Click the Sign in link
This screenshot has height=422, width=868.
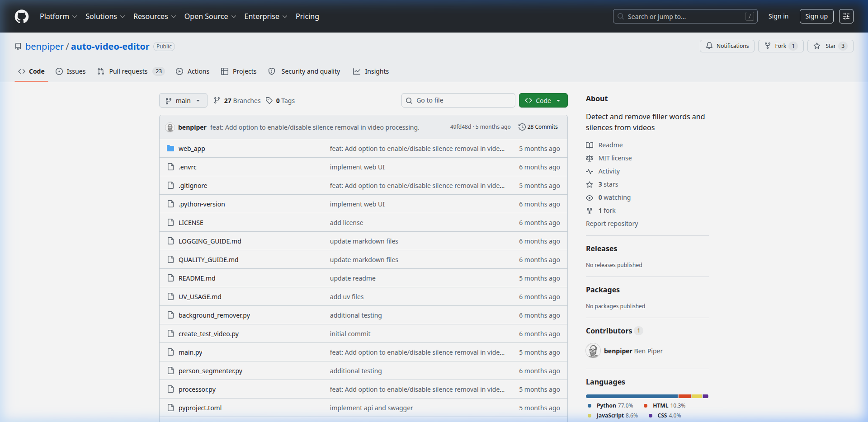click(x=778, y=16)
